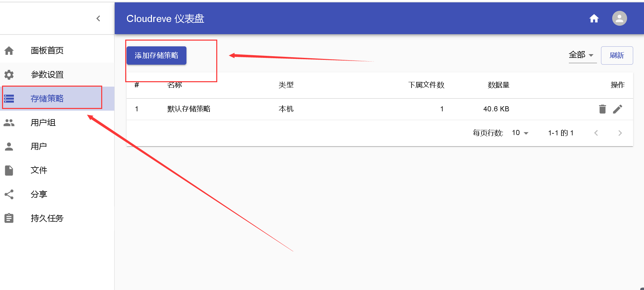Open 用户 in the sidebar
This screenshot has height=290, width=644.
click(x=57, y=146)
